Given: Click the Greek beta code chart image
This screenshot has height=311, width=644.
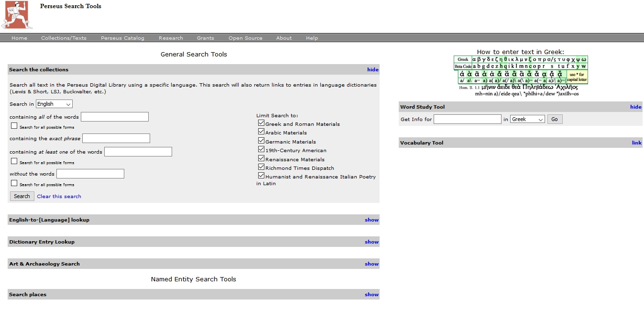Looking at the screenshot, I should [x=521, y=76].
